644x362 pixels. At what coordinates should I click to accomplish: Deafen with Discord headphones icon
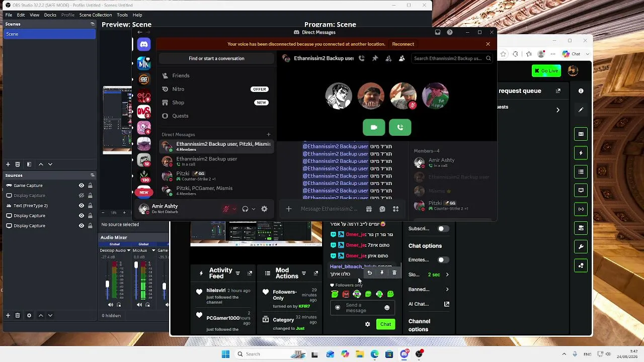pyautogui.click(x=245, y=209)
